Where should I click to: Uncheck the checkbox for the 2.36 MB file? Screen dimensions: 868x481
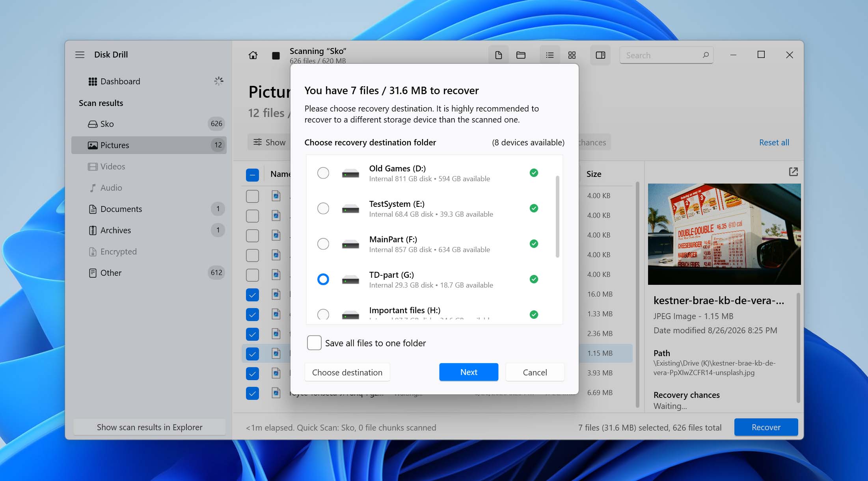click(x=252, y=334)
